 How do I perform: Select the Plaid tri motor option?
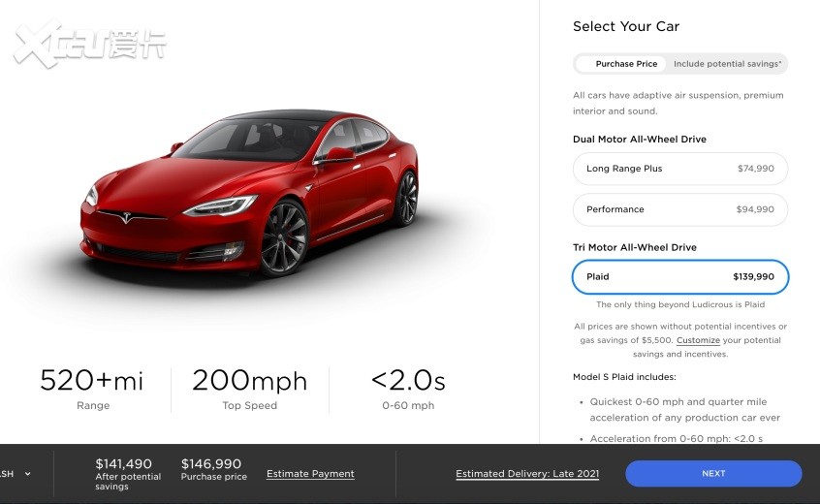[x=679, y=276]
